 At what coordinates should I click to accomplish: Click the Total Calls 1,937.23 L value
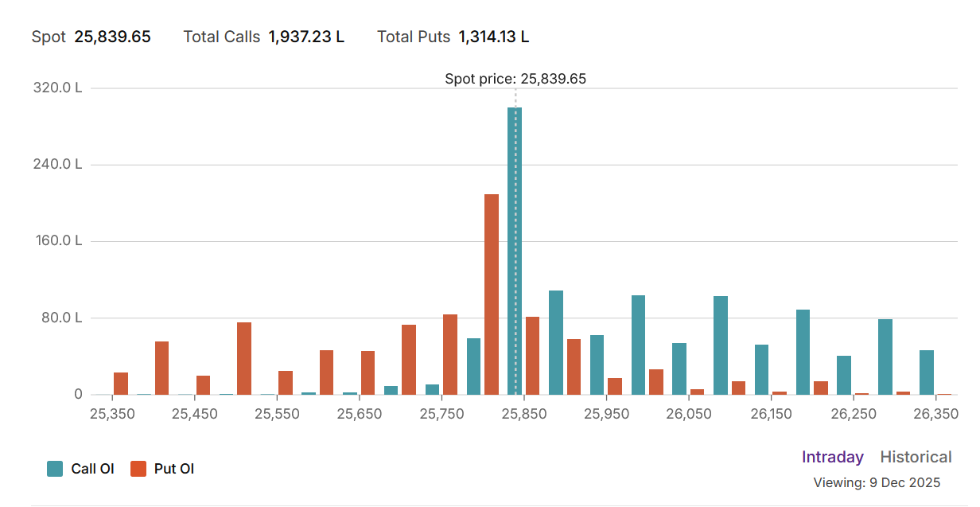(x=306, y=37)
